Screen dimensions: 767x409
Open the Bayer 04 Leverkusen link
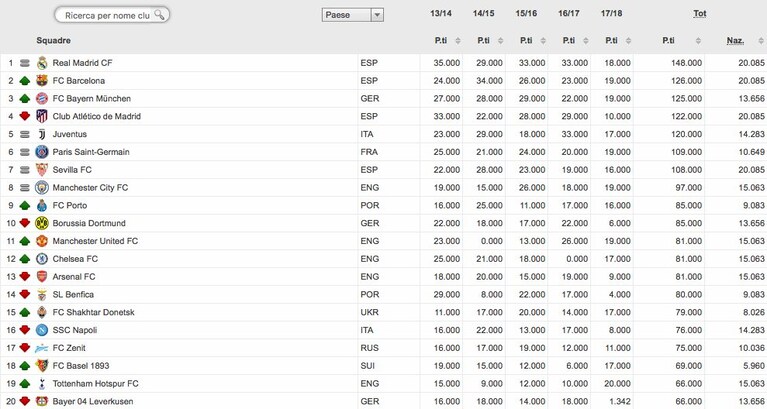[x=92, y=402]
